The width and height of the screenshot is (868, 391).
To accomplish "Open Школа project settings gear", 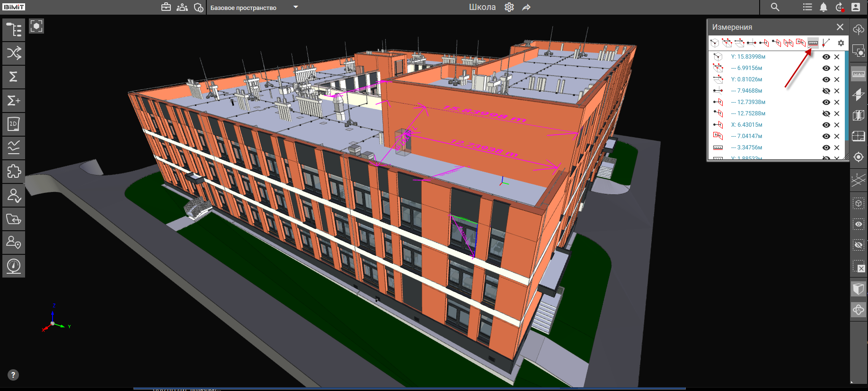I will pyautogui.click(x=509, y=7).
